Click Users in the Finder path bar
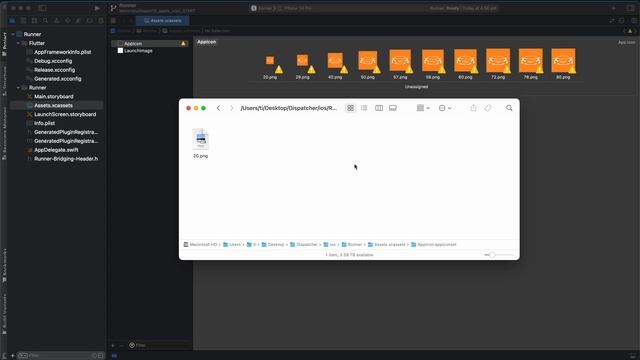 coord(232,244)
